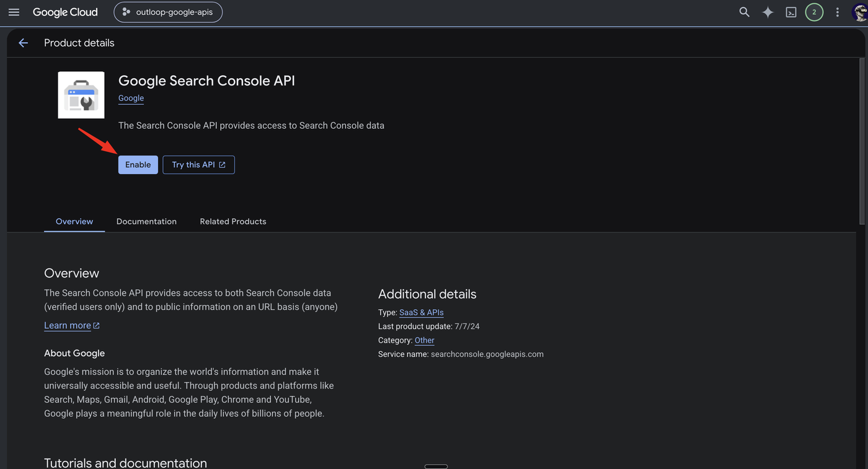Switch to the Overview tab
The height and width of the screenshot is (469, 868).
tap(74, 221)
